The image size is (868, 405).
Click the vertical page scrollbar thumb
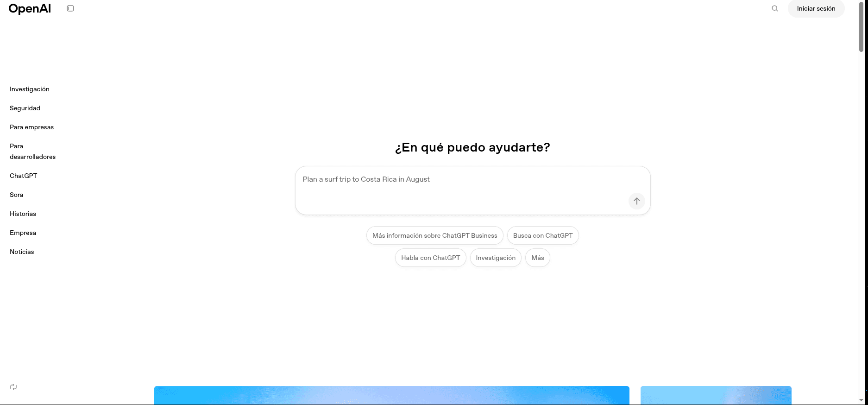[861, 28]
